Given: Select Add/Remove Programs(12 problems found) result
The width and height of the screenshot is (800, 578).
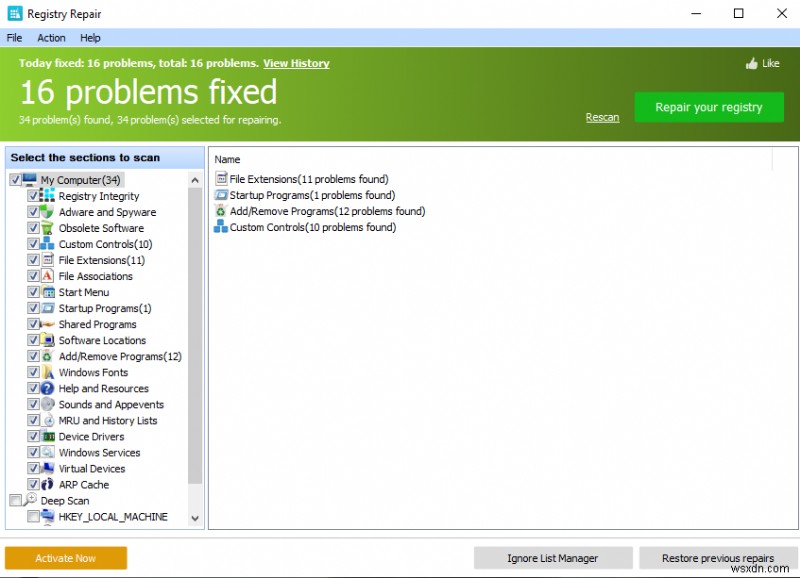Looking at the screenshot, I should [327, 211].
